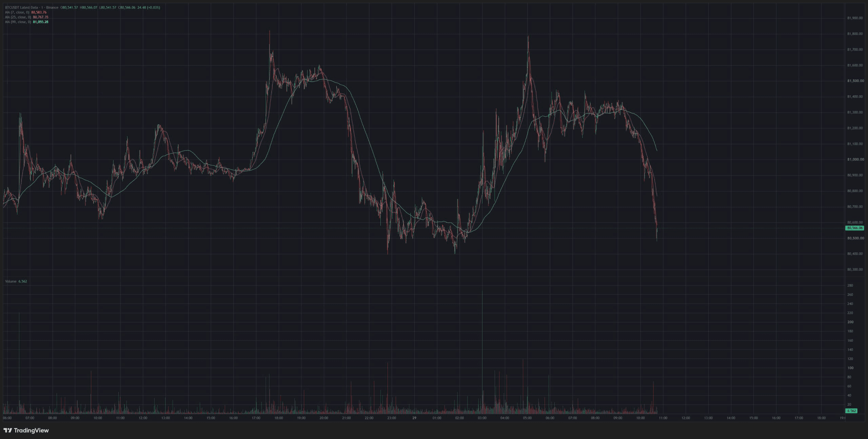
Task: Click the 100 volume axis label
Action: 850,368
